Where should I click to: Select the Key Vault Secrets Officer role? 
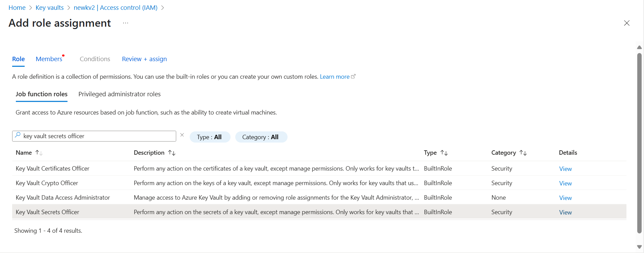[x=47, y=212]
